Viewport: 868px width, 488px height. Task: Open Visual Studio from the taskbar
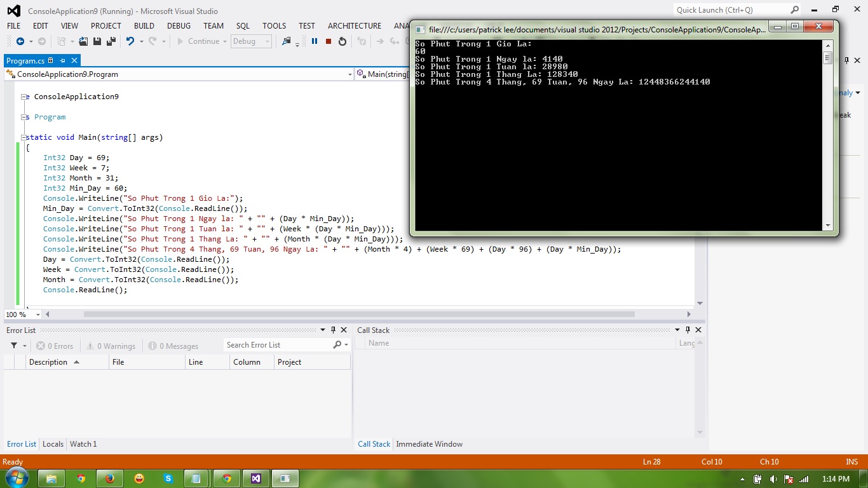(x=255, y=478)
